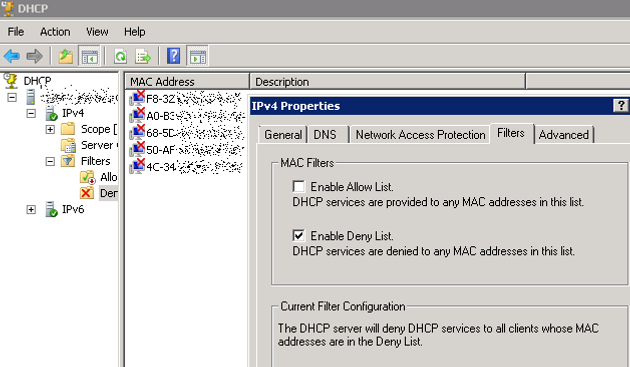Click the dialog help question mark button
Viewport: 630px width, 367px height.
pos(621,106)
